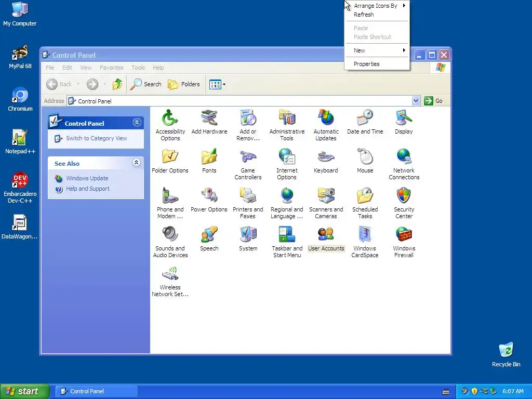This screenshot has height=399, width=532.
Task: Select the MyPal 68 desktop shortcut
Action: tap(20, 57)
